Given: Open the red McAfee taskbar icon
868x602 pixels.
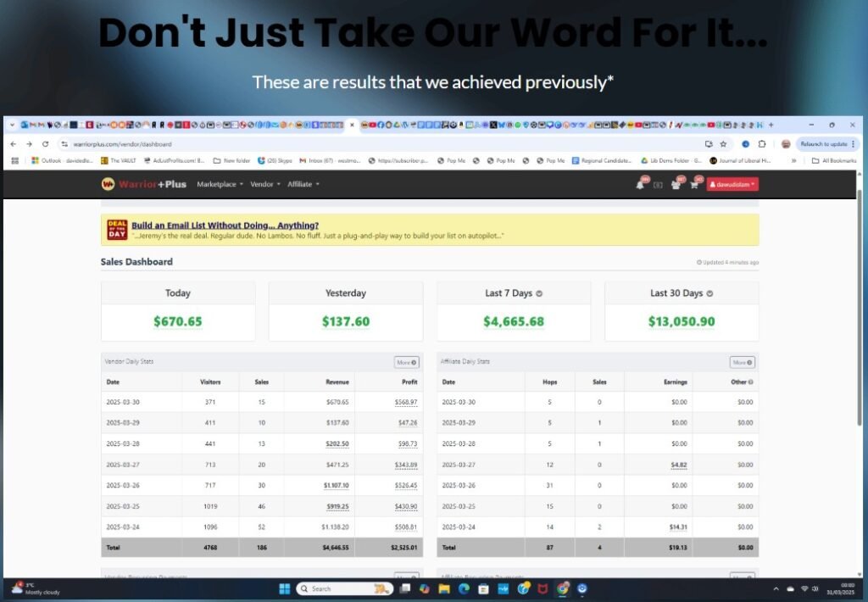Looking at the screenshot, I should (542, 588).
